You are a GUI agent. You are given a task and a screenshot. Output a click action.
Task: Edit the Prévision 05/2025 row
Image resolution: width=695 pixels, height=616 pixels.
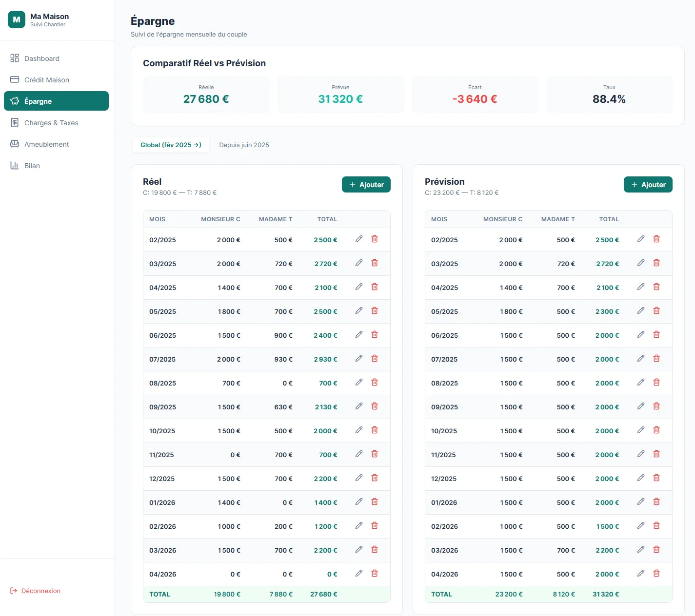[x=641, y=310]
